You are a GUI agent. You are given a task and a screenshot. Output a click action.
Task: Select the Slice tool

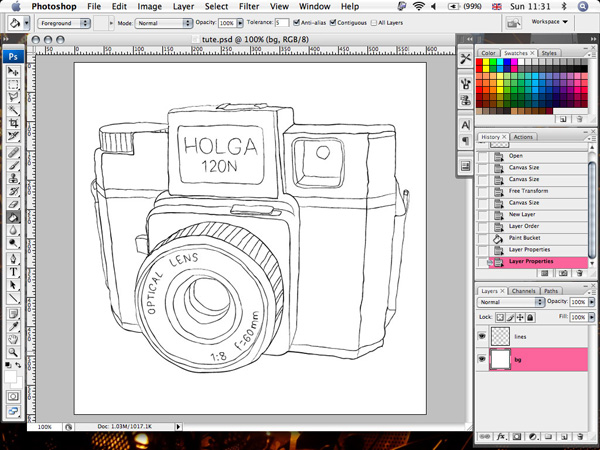[13, 136]
